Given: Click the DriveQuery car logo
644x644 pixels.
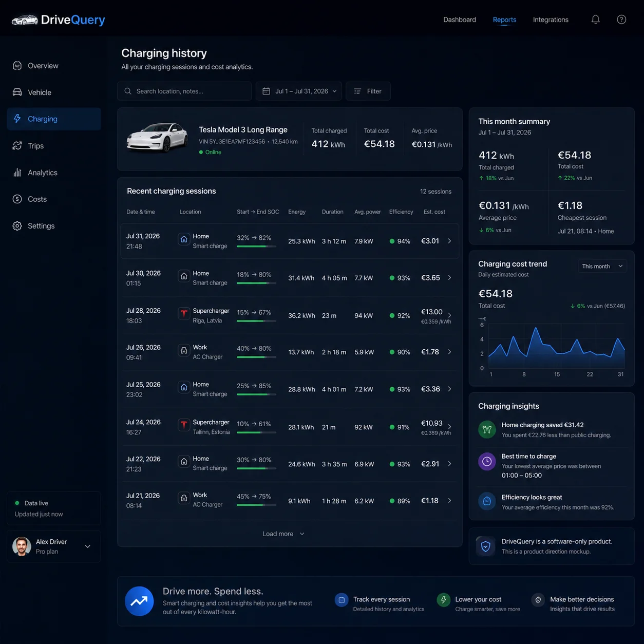Looking at the screenshot, I should coord(25,20).
